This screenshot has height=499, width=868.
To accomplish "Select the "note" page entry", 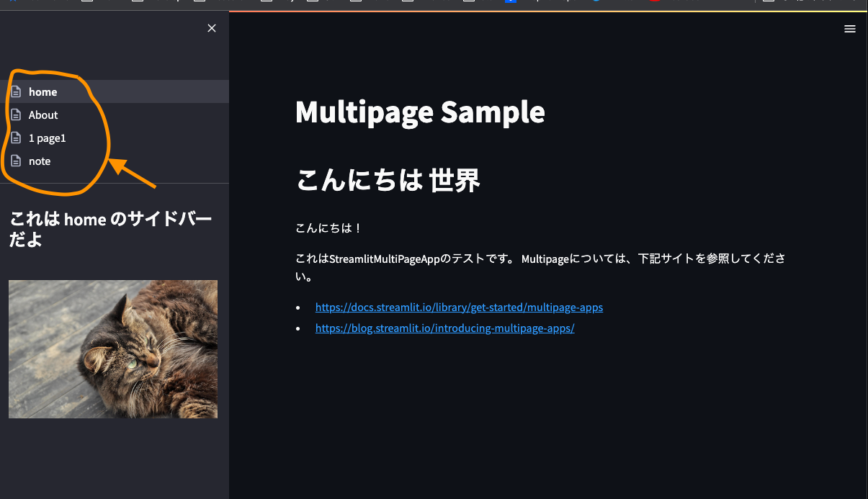I will click(x=40, y=161).
